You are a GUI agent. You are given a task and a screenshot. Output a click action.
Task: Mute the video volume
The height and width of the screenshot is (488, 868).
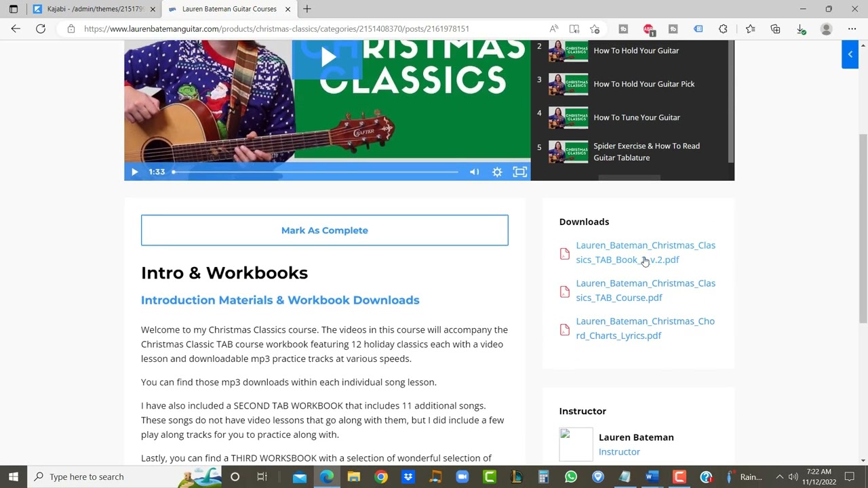tap(474, 171)
